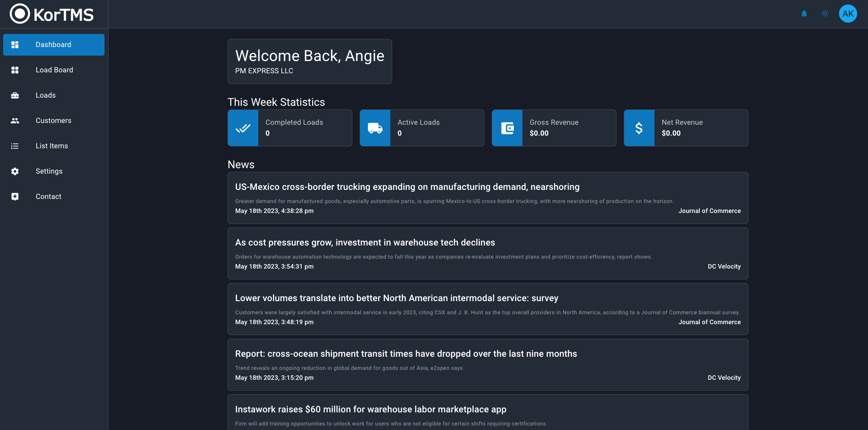Open the AK user avatar menu
The height and width of the screenshot is (430, 868).
[848, 14]
